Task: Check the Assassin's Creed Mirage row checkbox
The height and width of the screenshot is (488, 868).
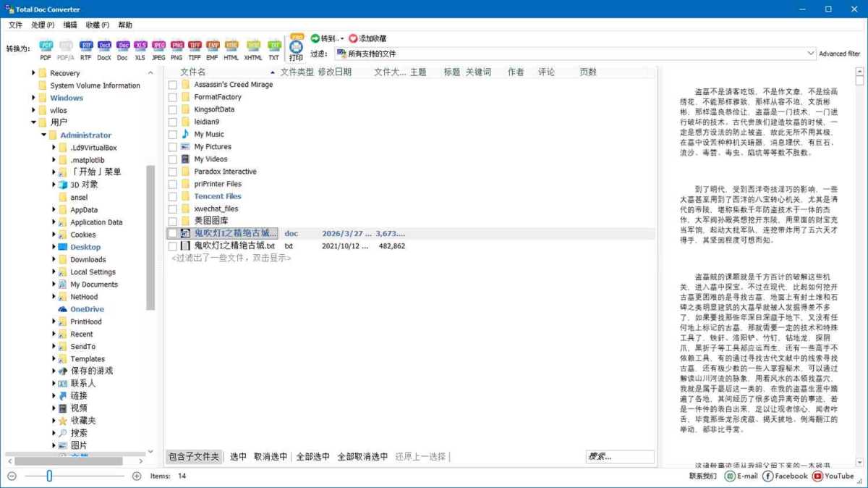Action: (171, 84)
